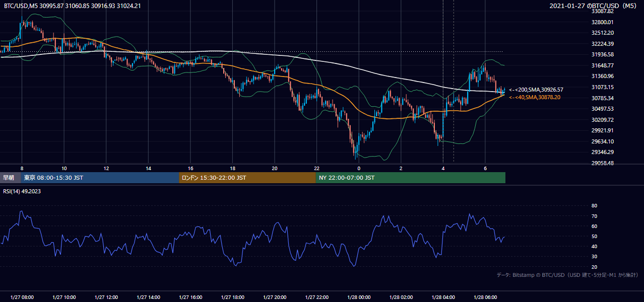Viewport: 644px width, 302px height.
Task: Click the 1/27 12:00 time axis label
Action: click(x=106, y=297)
